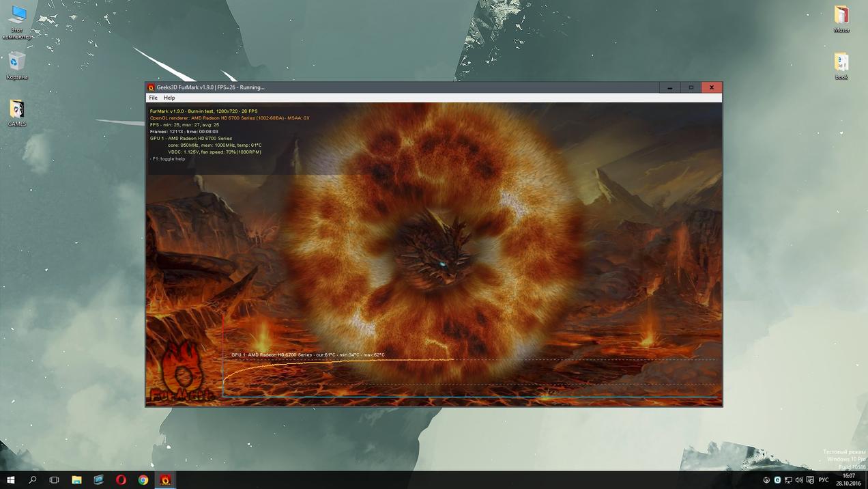Viewport: 868px width, 489px height.
Task: Open the Action Center notifications icon
Action: pos(810,480)
